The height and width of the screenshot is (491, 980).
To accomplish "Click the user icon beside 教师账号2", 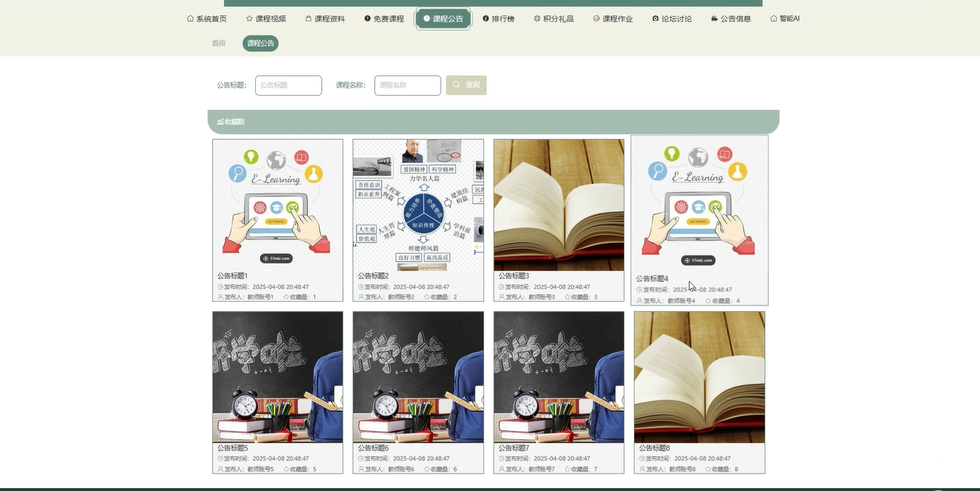I will click(x=361, y=297).
